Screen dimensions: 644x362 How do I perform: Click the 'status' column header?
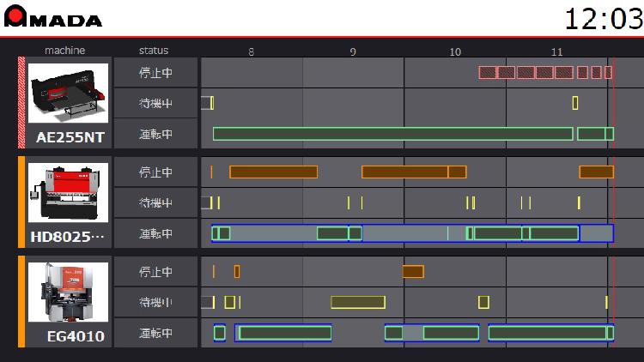154,51
